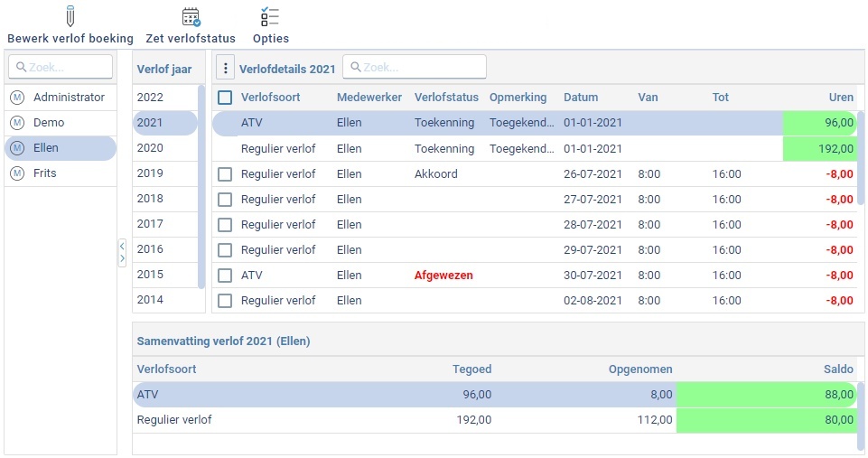Screen dimensions: 868x458
Task: Click the Bewerk verlof boeking pencil icon
Action: (x=70, y=17)
